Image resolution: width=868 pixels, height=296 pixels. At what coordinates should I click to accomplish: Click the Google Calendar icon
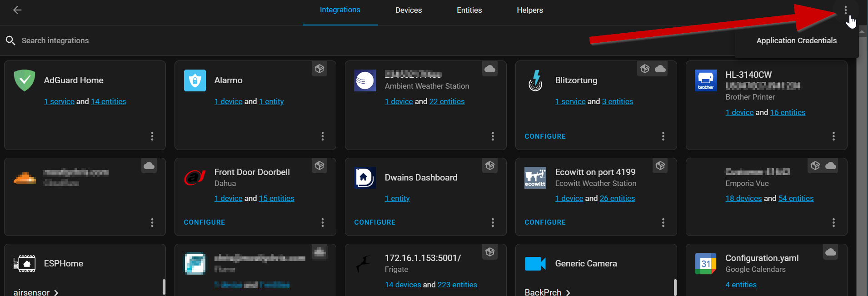(x=706, y=264)
